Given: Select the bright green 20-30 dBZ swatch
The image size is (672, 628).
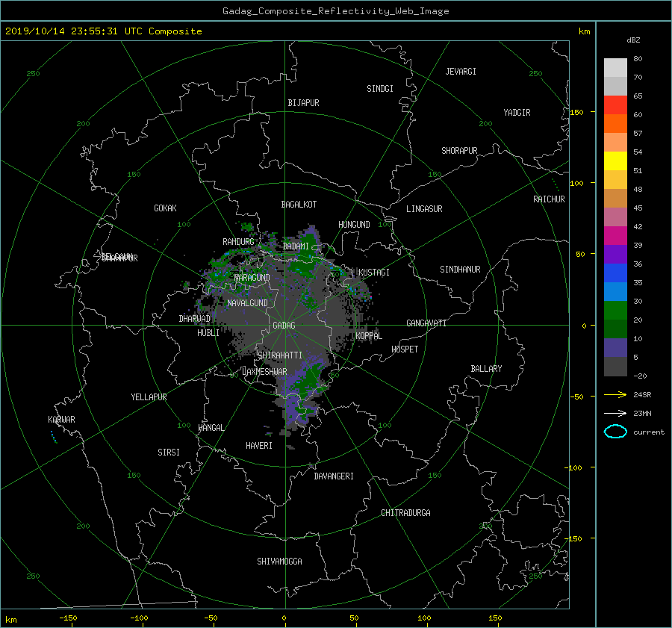Looking at the screenshot, I should tap(615, 311).
